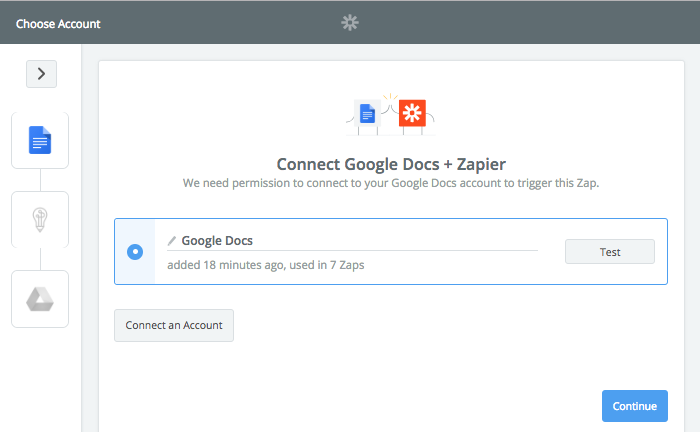Click 'added 18 minutes ago, used in 7 Zaps' text

[x=266, y=265]
